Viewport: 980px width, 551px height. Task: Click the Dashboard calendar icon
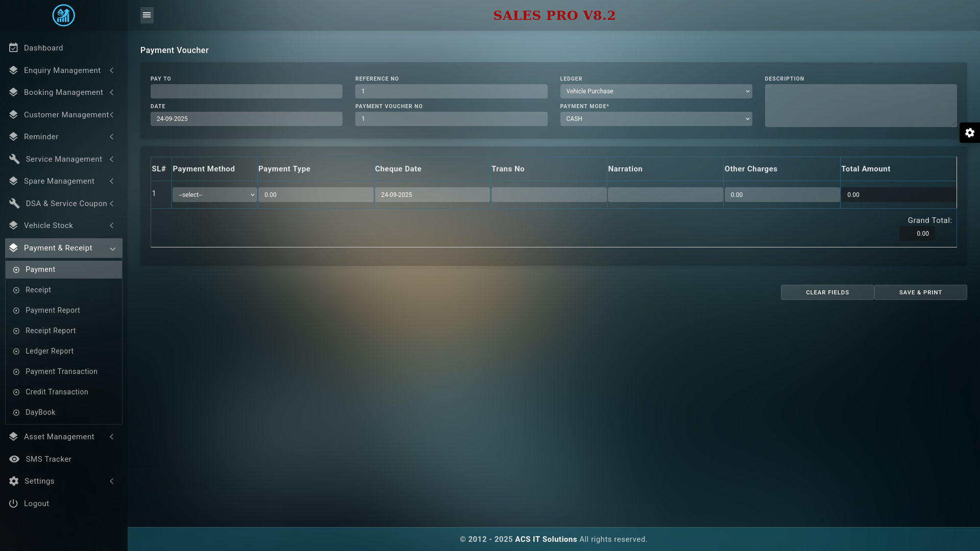[x=14, y=48]
